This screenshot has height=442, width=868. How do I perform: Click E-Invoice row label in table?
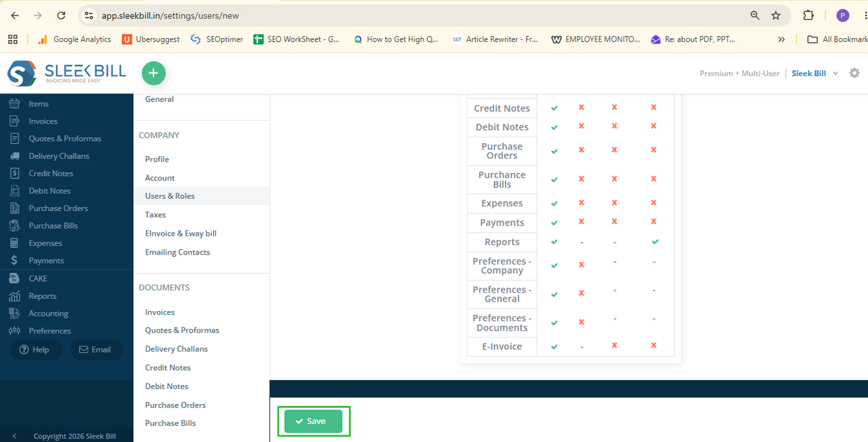pyautogui.click(x=502, y=346)
